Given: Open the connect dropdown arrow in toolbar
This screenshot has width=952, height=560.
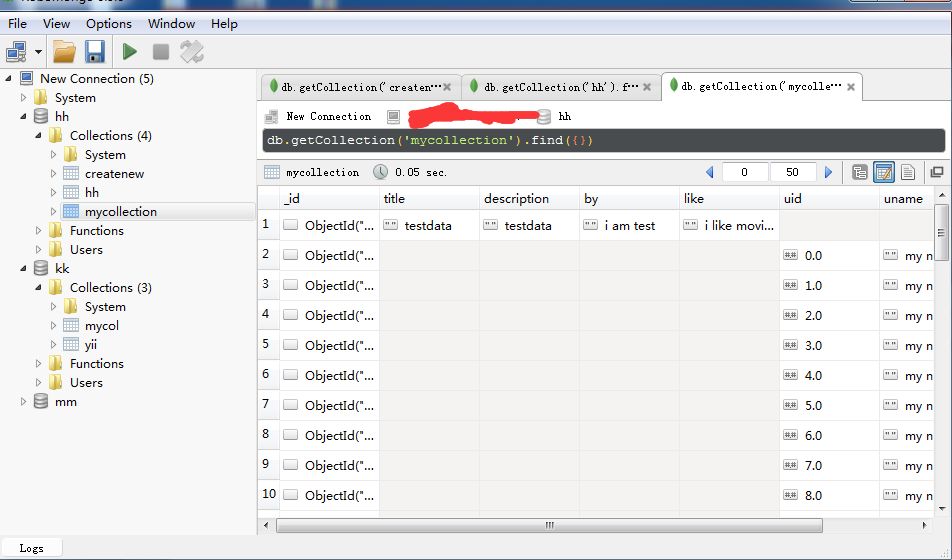Looking at the screenshot, I should (x=39, y=51).
